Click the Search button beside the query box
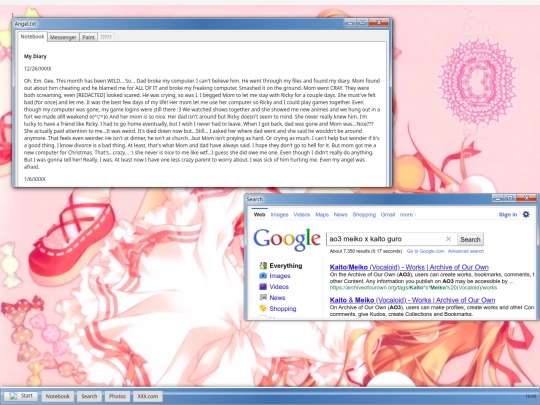Image resolution: width=540 pixels, height=405 pixels. (x=470, y=239)
